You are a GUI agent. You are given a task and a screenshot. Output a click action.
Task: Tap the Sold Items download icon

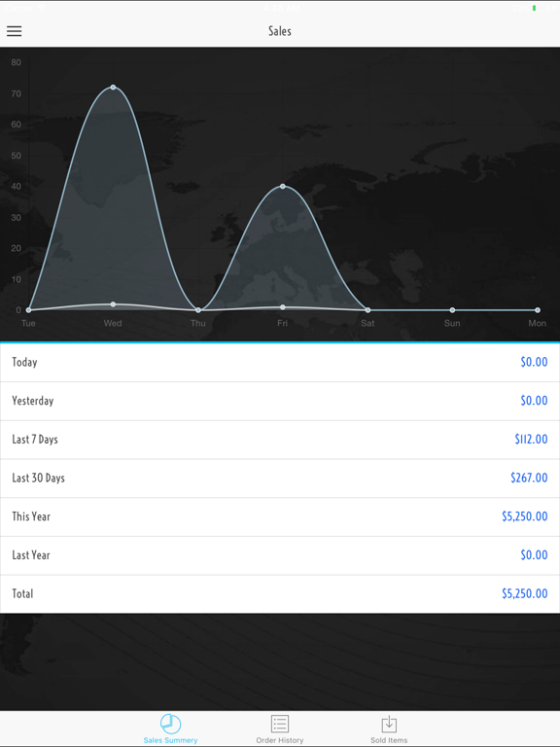click(389, 724)
